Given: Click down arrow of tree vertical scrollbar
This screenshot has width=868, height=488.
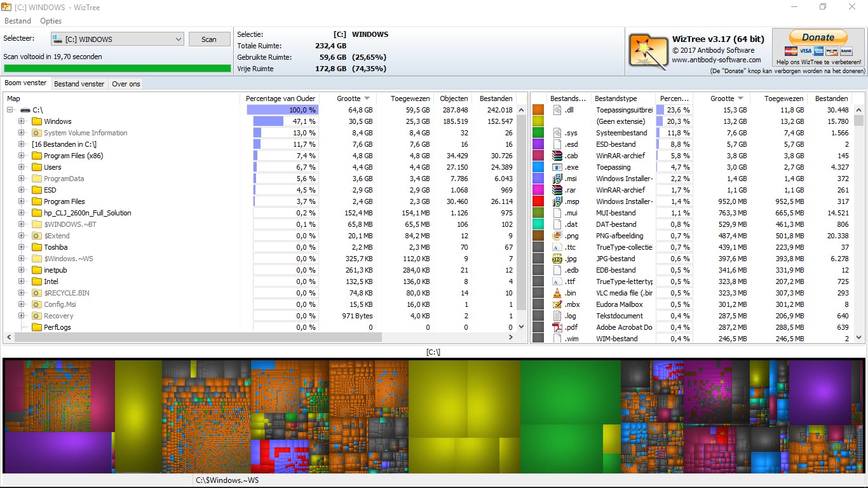Looking at the screenshot, I should 522,327.
